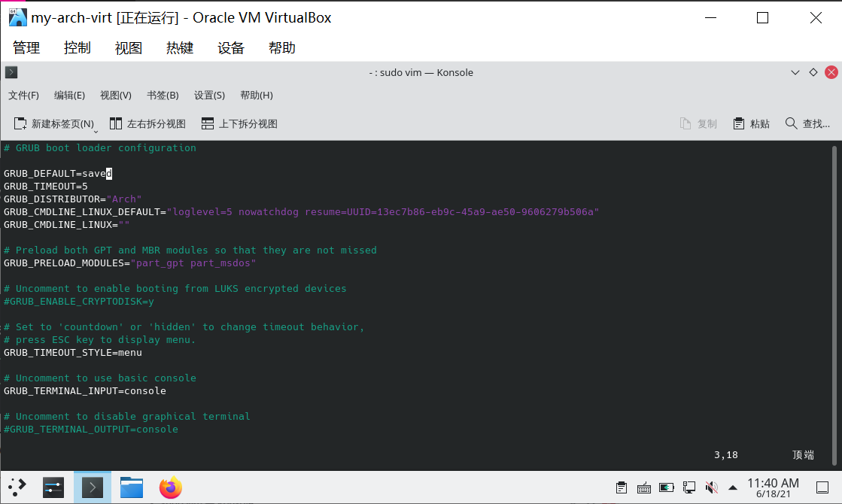Open the network connections tray icon
The width and height of the screenshot is (842, 504).
point(689,487)
